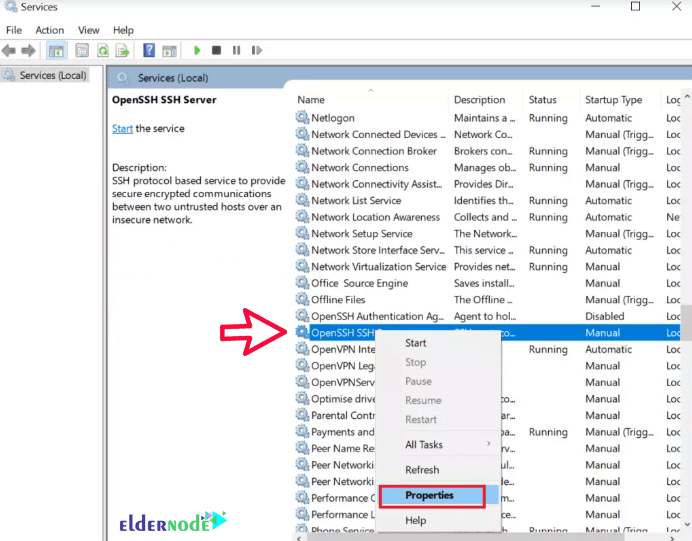Click the Restart Service toolbar icon
692x541 pixels.
click(257, 50)
